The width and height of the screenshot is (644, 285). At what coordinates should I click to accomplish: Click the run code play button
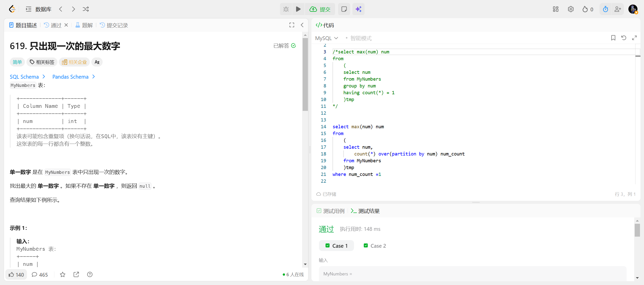coord(298,9)
